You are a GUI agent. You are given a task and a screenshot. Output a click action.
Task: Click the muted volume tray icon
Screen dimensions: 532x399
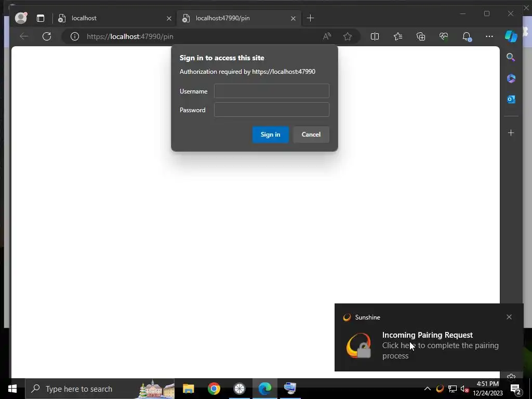coord(464,389)
